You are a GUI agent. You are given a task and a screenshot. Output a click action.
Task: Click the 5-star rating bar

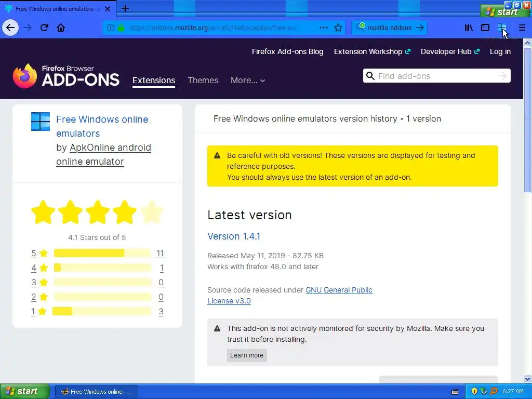click(x=102, y=253)
